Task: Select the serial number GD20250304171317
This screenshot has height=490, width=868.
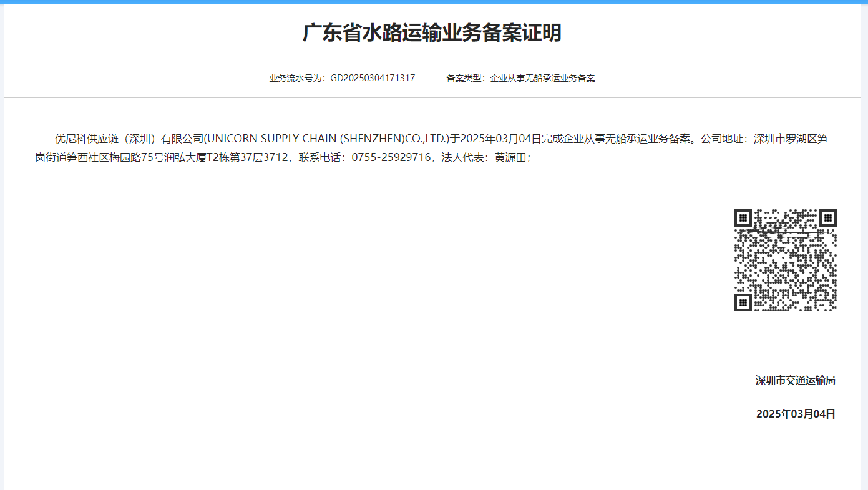Action: 373,78
